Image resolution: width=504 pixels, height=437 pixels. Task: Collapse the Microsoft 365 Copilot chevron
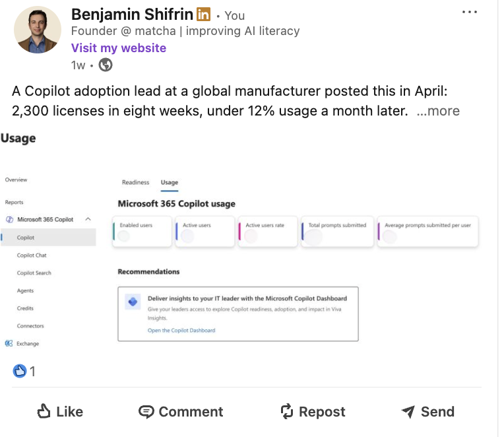coord(88,219)
